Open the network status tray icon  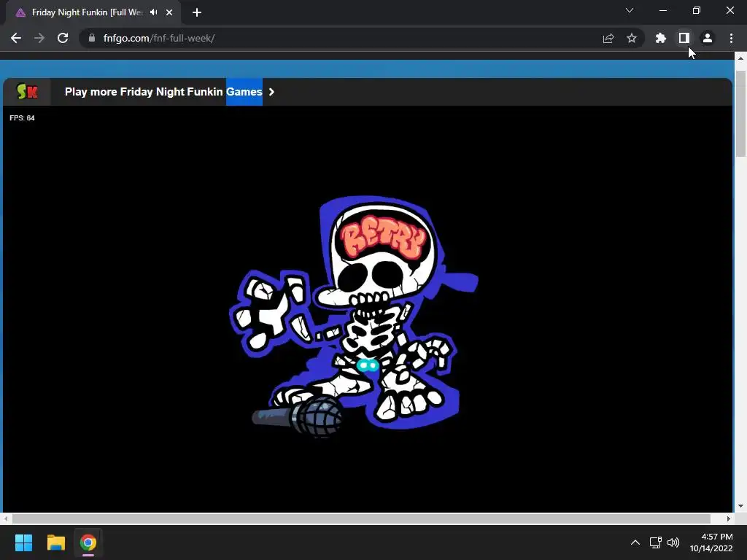pyautogui.click(x=656, y=542)
